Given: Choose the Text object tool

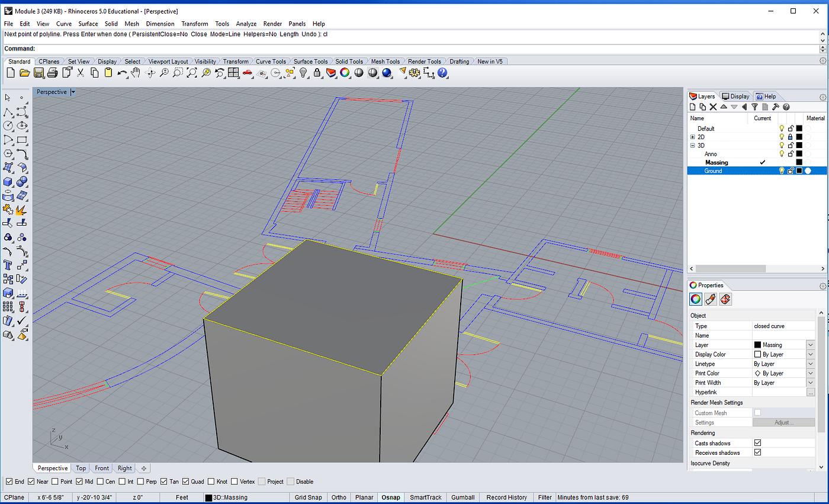Looking at the screenshot, I should (x=8, y=265).
